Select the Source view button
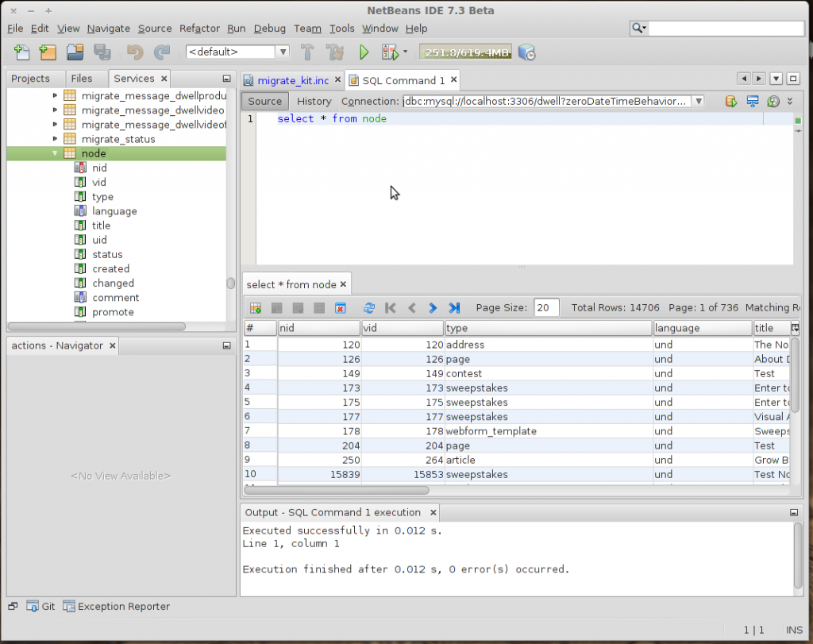The width and height of the screenshot is (813, 644). point(265,101)
